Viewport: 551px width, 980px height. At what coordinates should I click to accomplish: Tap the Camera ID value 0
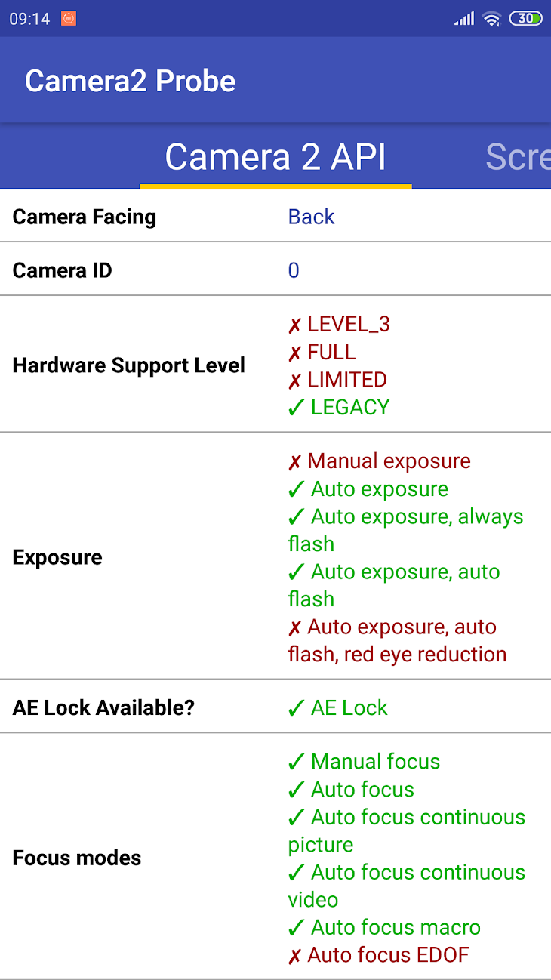(x=294, y=270)
